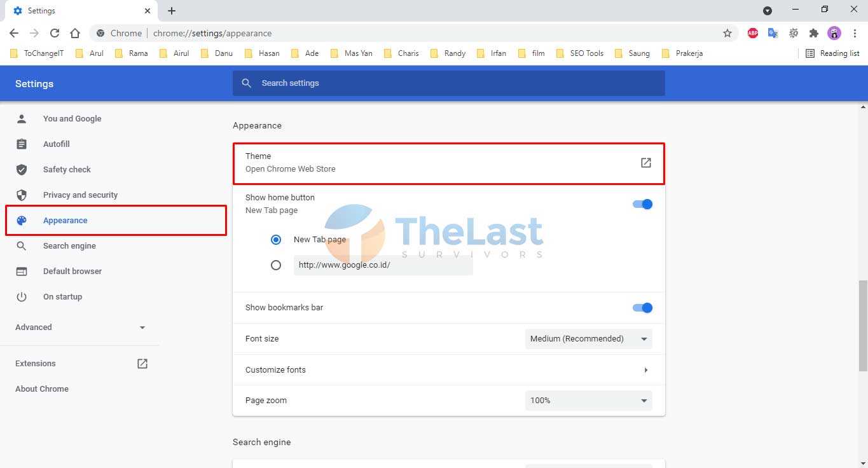Open About Chrome page

point(42,389)
